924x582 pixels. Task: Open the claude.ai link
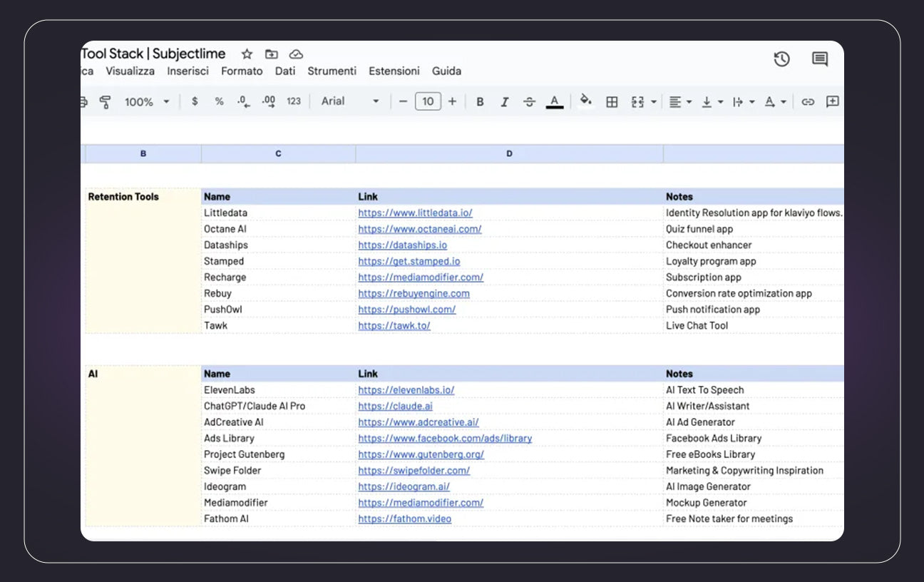click(395, 406)
